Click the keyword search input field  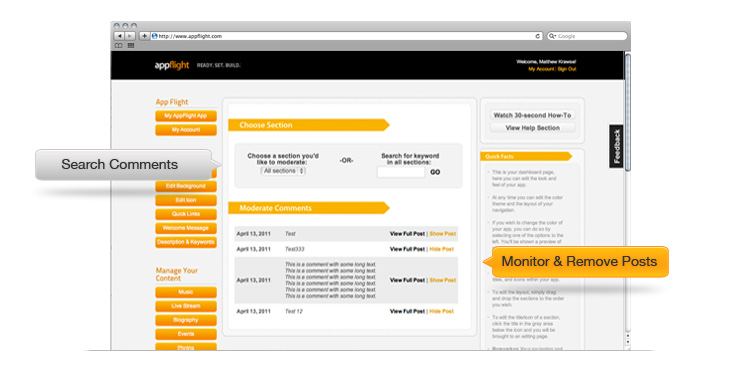click(x=401, y=172)
